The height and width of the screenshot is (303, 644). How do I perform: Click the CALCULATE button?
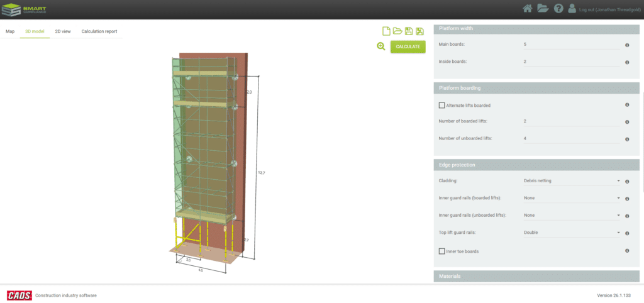click(408, 47)
